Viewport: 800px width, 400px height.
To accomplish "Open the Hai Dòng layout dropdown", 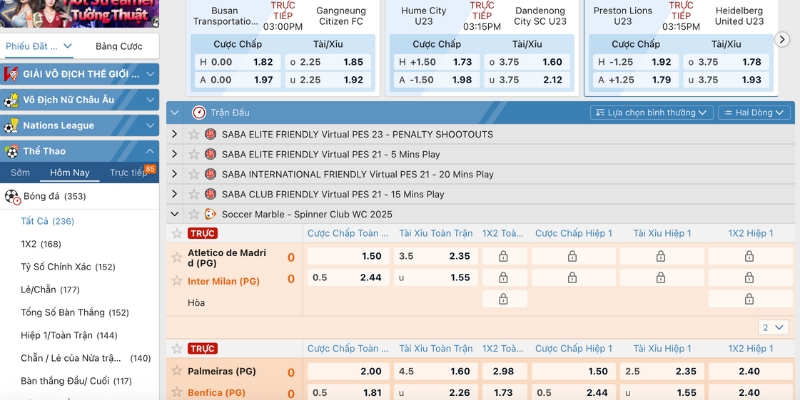I will pos(754,113).
